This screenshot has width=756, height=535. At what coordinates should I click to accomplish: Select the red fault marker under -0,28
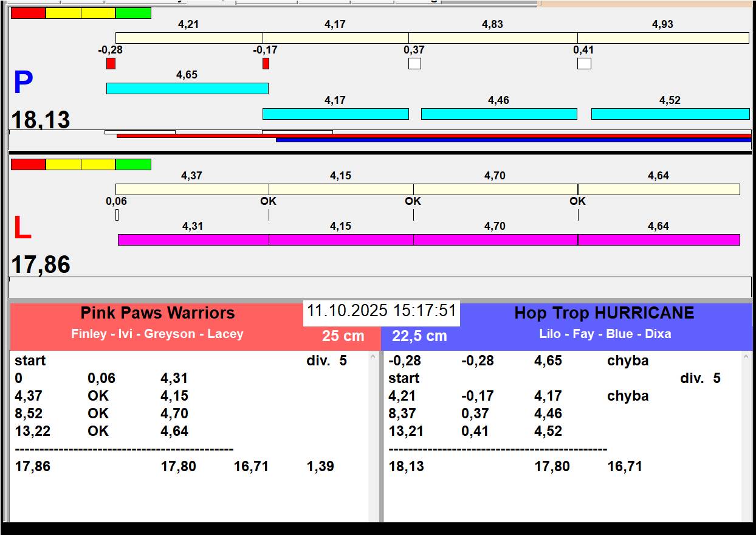(x=111, y=63)
